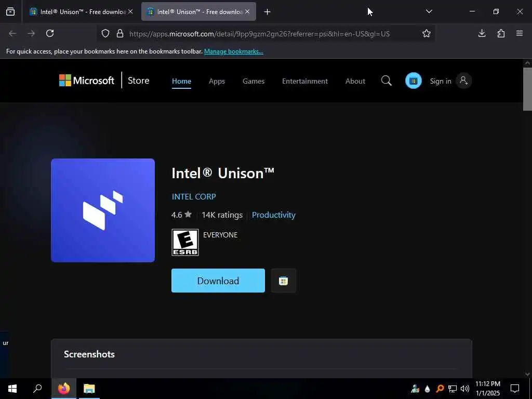532x399 pixels.
Task: Click scrollbar down arrow
Action: pyautogui.click(x=527, y=374)
